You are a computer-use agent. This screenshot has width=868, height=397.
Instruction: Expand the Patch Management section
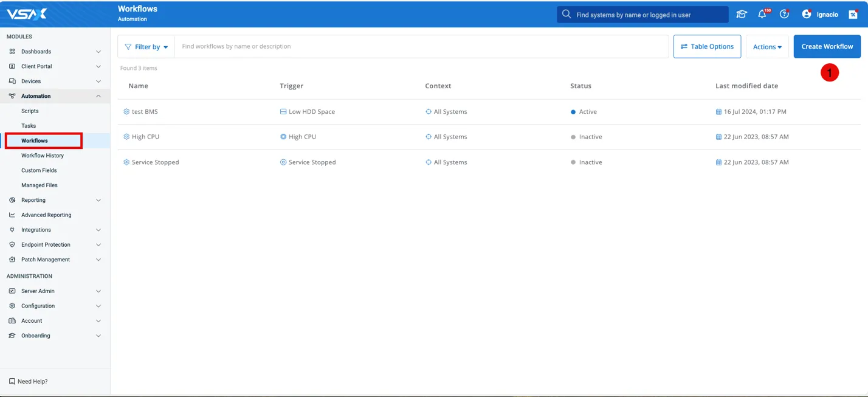coord(98,260)
